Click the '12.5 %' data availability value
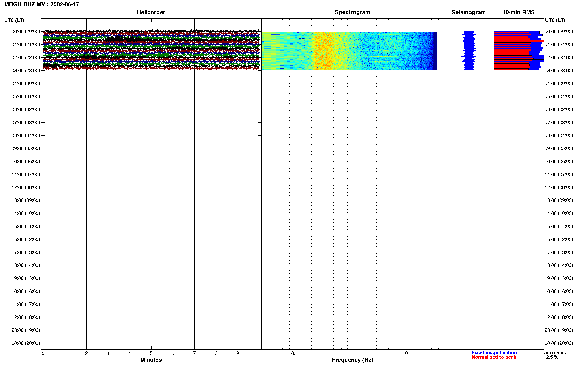The image size is (588, 368). point(551,357)
